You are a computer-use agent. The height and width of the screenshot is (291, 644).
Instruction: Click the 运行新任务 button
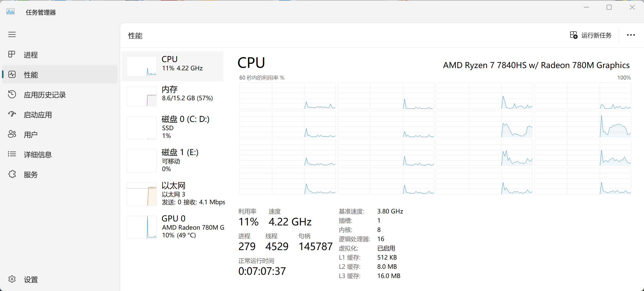(590, 35)
